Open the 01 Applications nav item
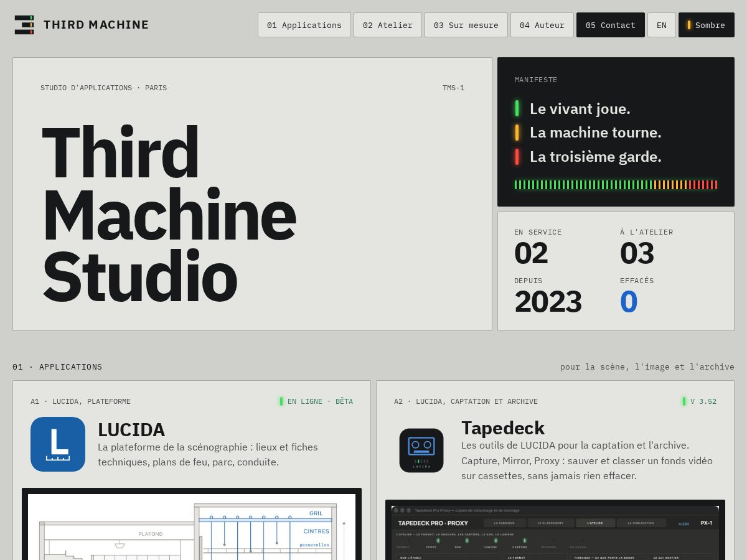The height and width of the screenshot is (560, 747). click(x=304, y=25)
